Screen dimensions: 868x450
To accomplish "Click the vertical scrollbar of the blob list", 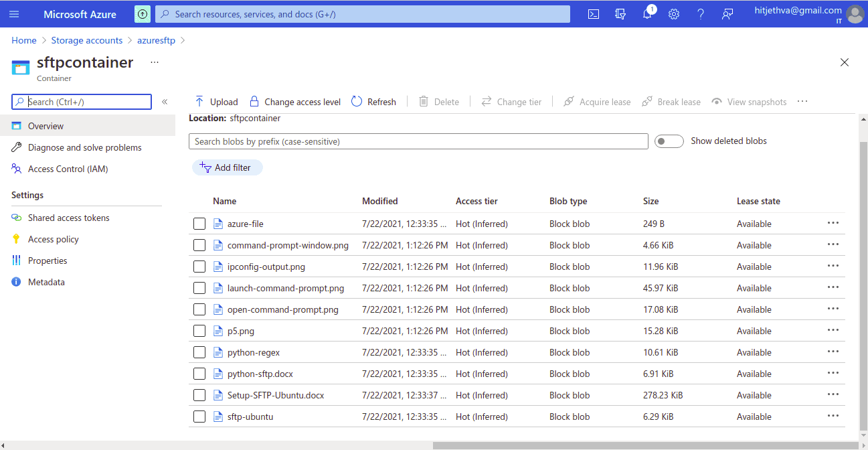I will [x=863, y=285].
